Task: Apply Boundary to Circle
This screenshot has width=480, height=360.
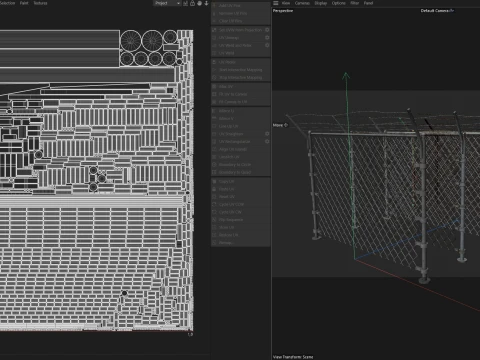Action: [x=240, y=165]
